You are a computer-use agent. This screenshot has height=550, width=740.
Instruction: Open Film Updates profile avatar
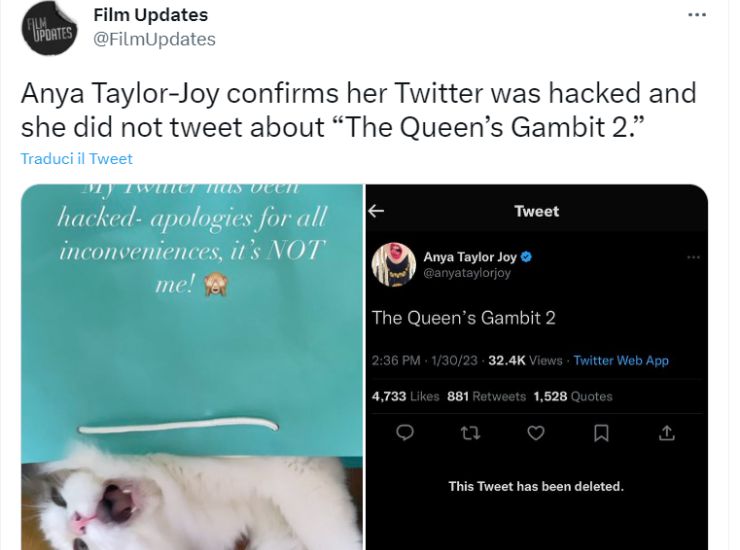coord(47,29)
